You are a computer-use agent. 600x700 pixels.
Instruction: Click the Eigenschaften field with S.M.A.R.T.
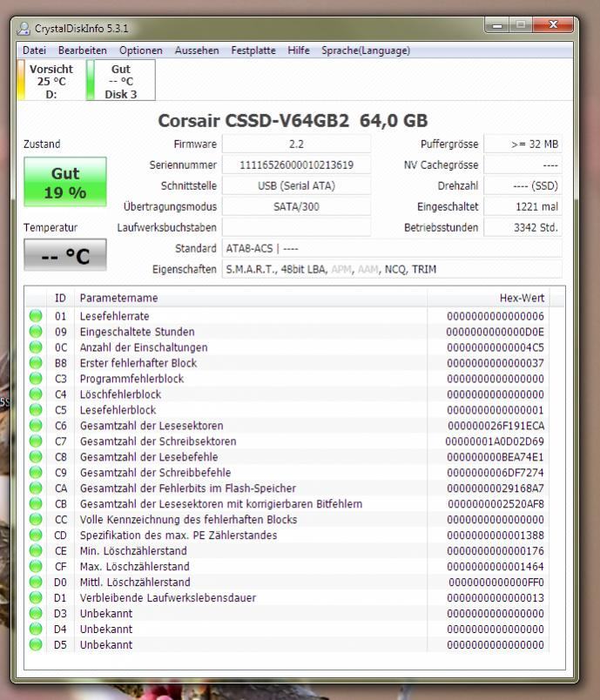[392, 269]
